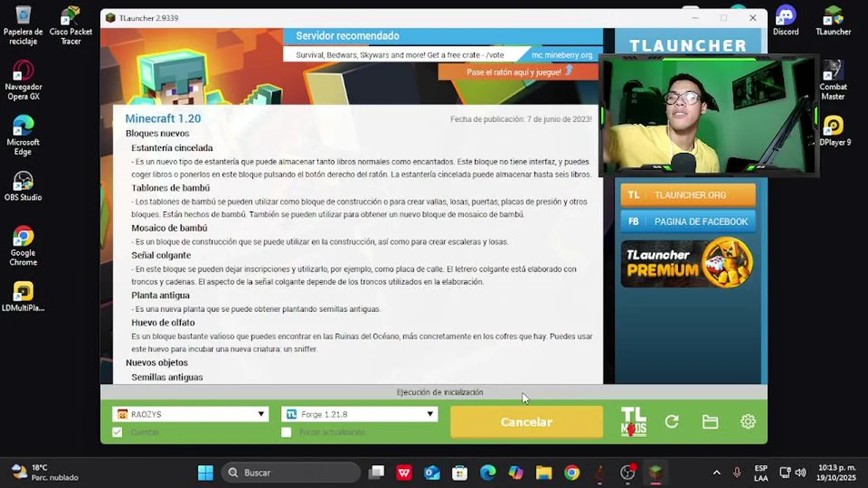Open Cisco Packet Tracer desktop icon
This screenshot has width=868, height=488.
71,24
